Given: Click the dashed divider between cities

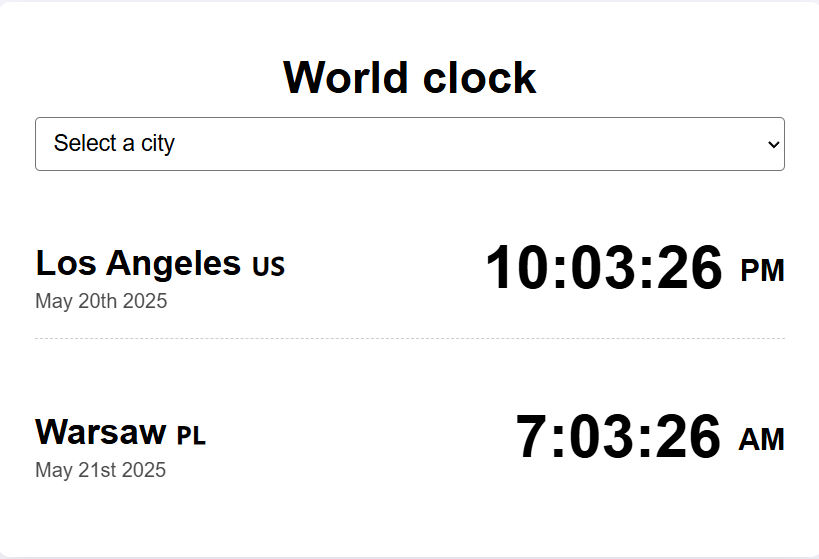Looking at the screenshot, I should click(x=410, y=339).
